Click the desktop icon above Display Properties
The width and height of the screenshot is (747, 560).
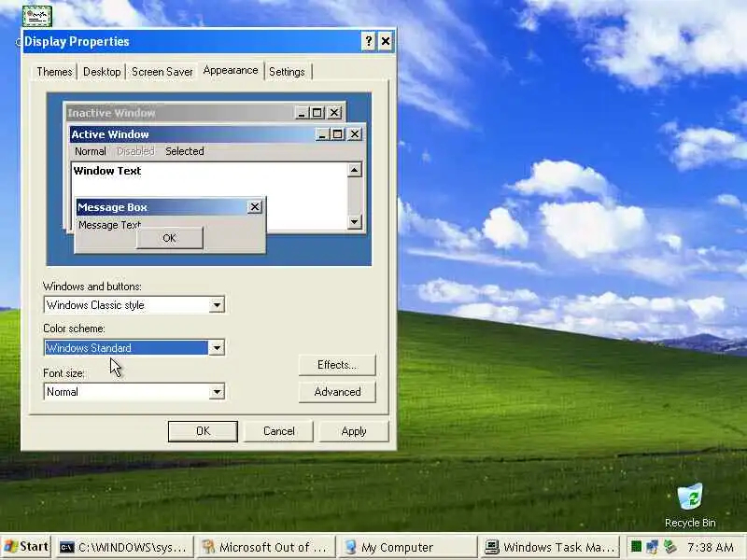[37, 16]
